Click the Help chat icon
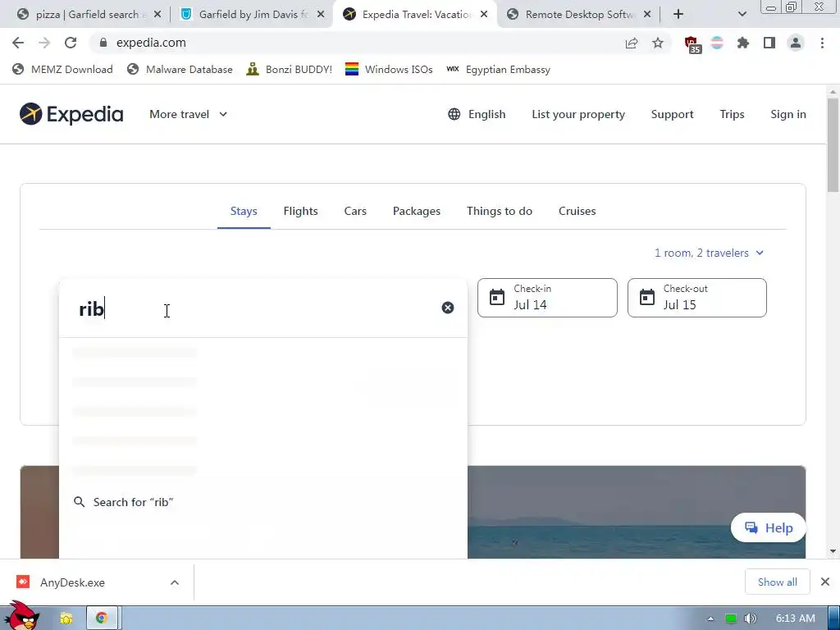The width and height of the screenshot is (840, 630). point(751,527)
